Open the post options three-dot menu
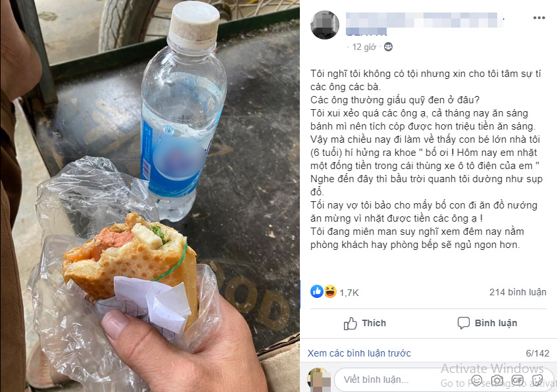 [x=539, y=18]
